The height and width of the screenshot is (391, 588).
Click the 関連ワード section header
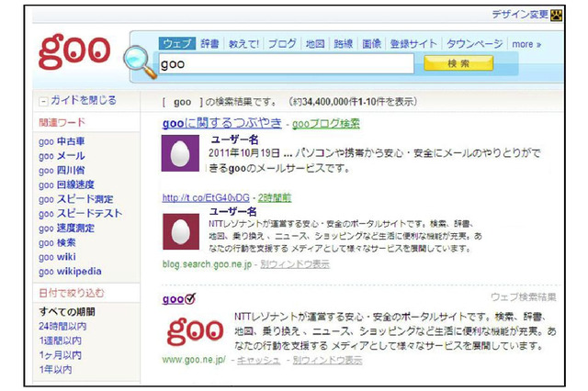62,122
